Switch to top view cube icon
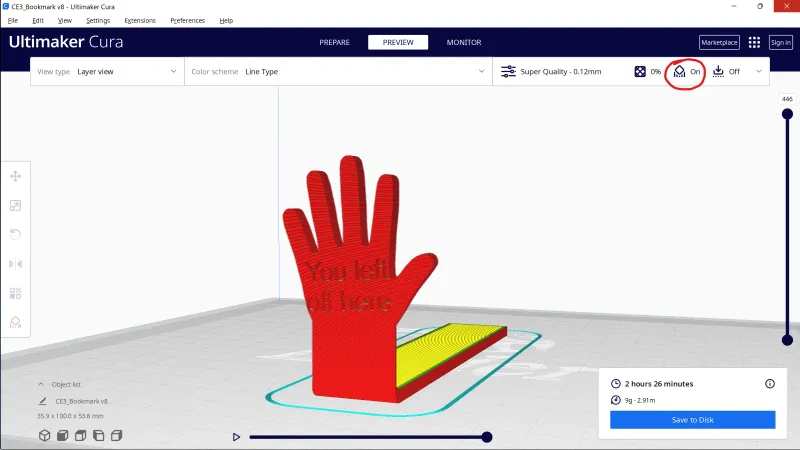Viewport: 800px width, 450px height. pos(80,435)
